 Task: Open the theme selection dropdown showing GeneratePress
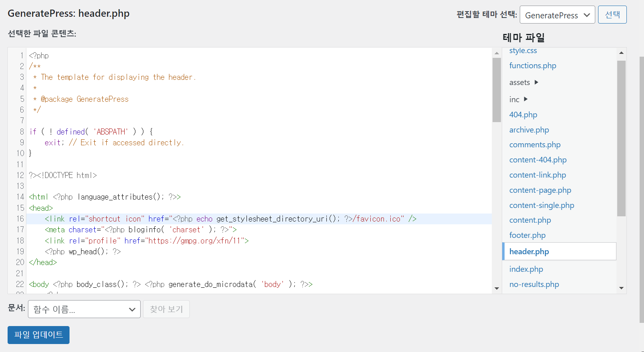click(x=557, y=15)
